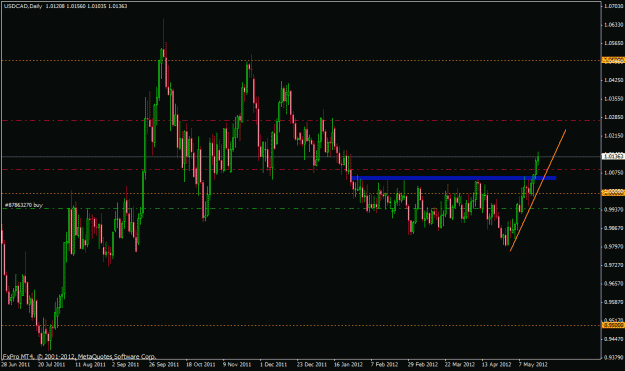
Task: Click the 1 Dec 2011 date label
Action: point(273,365)
